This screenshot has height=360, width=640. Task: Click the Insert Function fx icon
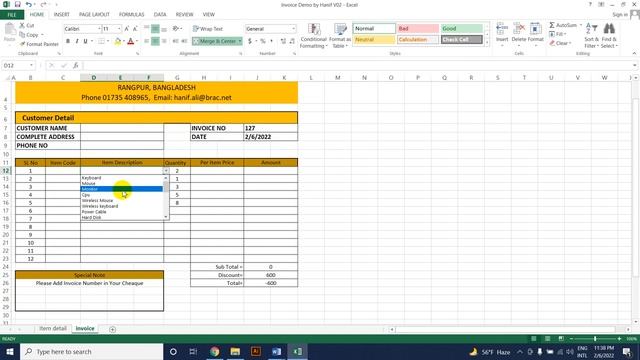pos(76,65)
